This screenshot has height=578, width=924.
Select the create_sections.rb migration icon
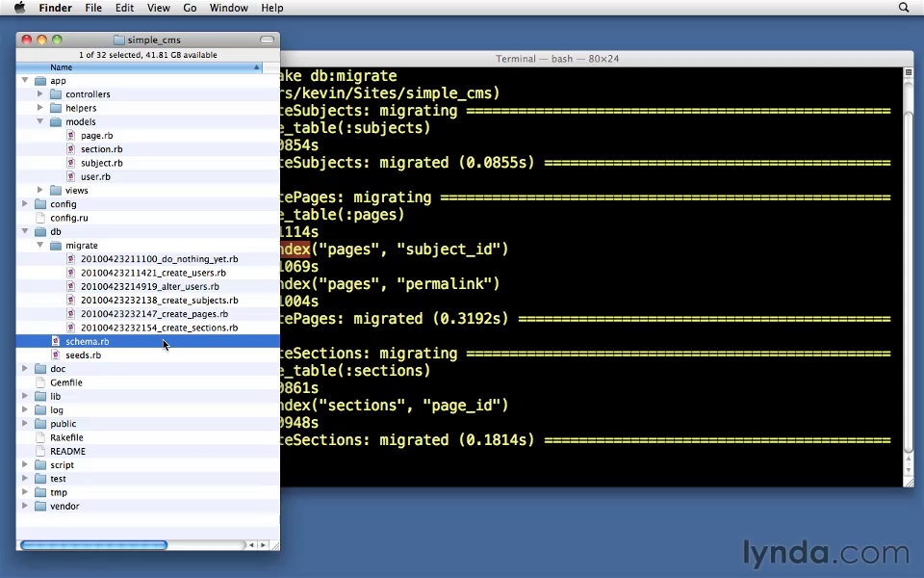70,328
